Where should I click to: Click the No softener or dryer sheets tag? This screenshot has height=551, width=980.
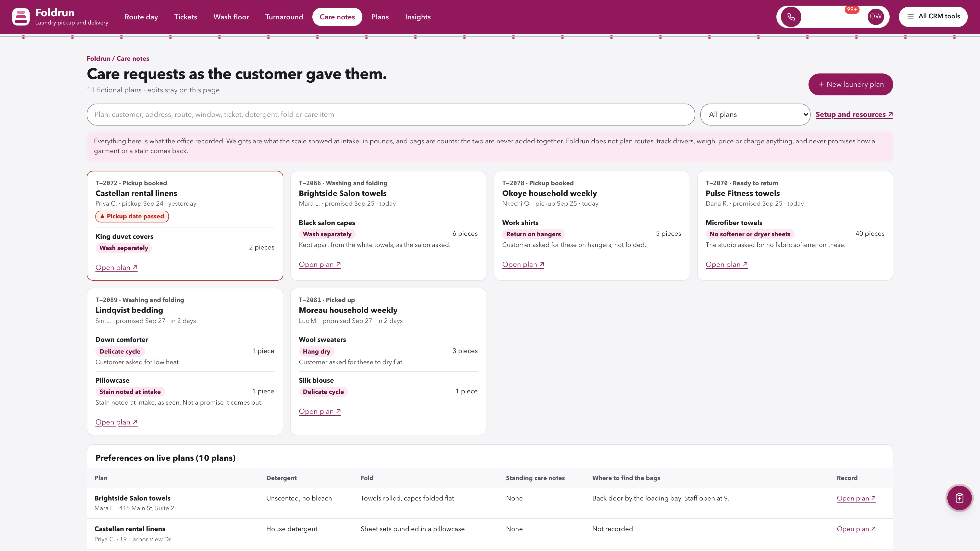pyautogui.click(x=750, y=234)
